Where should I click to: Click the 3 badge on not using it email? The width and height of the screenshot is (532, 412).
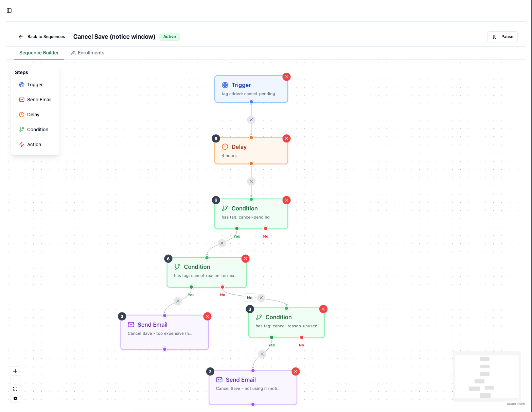click(210, 372)
